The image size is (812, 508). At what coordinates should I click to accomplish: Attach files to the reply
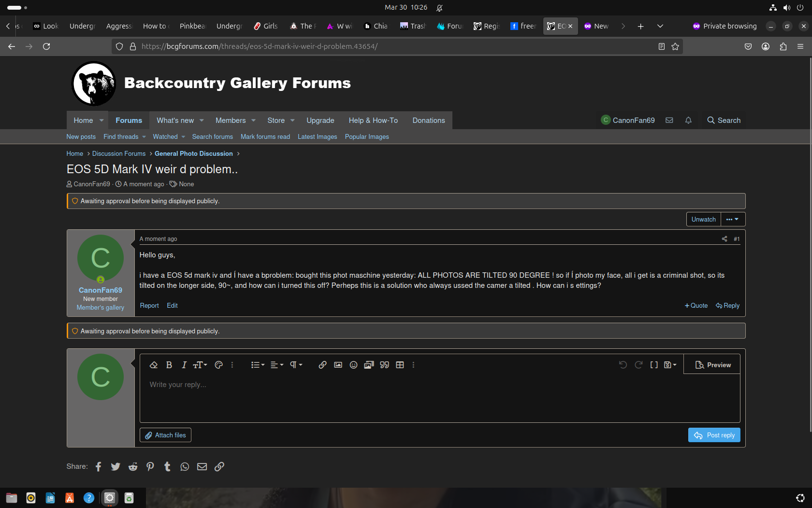coord(165,435)
